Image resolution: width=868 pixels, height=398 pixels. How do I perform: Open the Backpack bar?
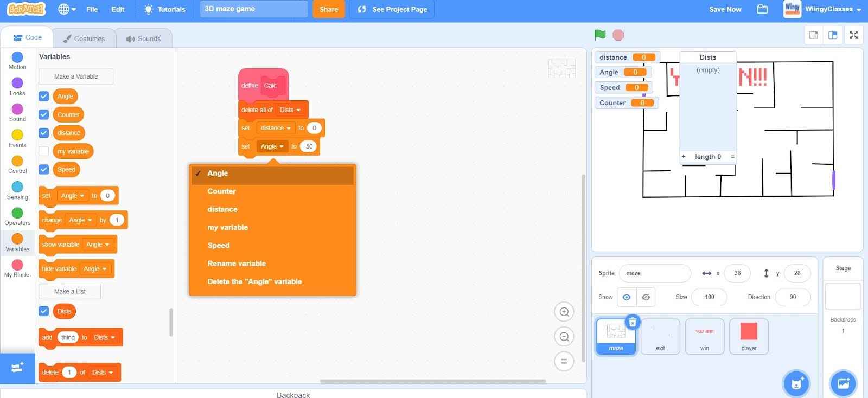293,394
